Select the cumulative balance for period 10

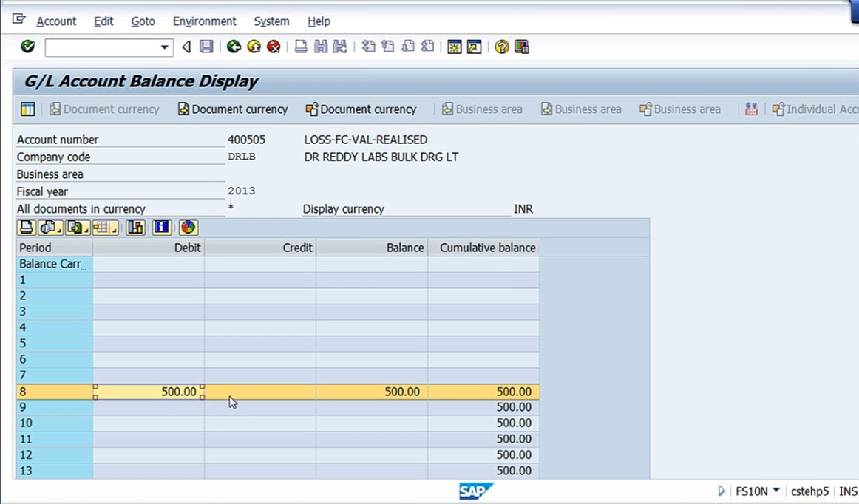point(483,423)
